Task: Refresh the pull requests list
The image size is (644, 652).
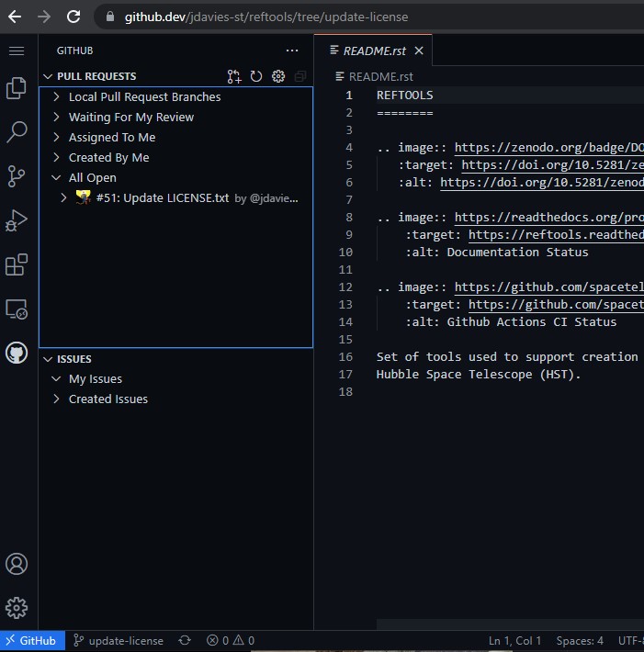Action: point(256,76)
